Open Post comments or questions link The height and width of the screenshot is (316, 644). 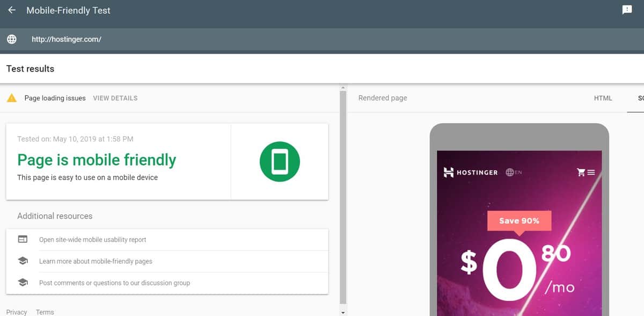pos(114,283)
